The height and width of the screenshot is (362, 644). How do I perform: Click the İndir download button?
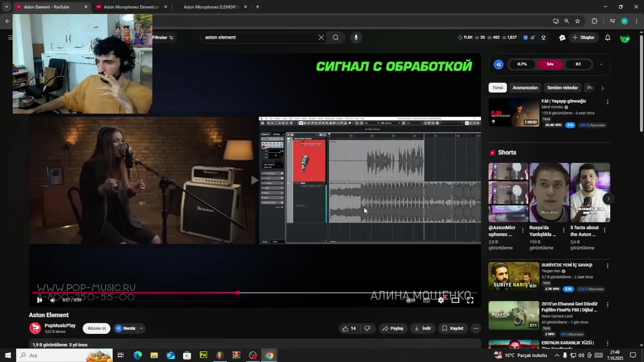(x=423, y=328)
